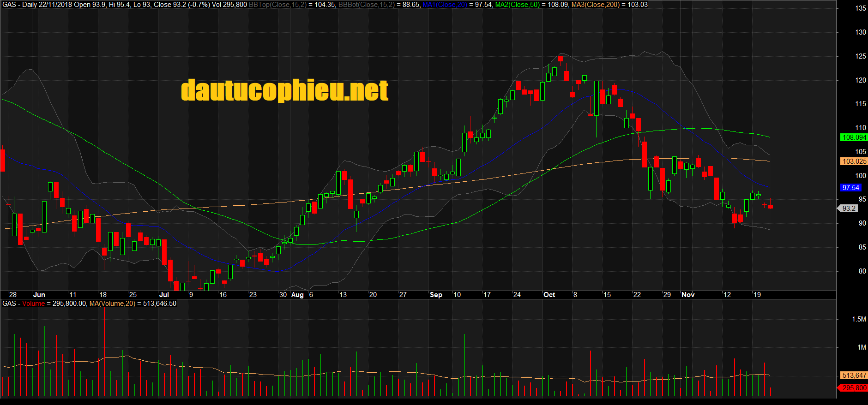The width and height of the screenshot is (868, 405).
Task: Click the 'MA(Volume,20) = 513,646.50' label
Action: [133, 304]
